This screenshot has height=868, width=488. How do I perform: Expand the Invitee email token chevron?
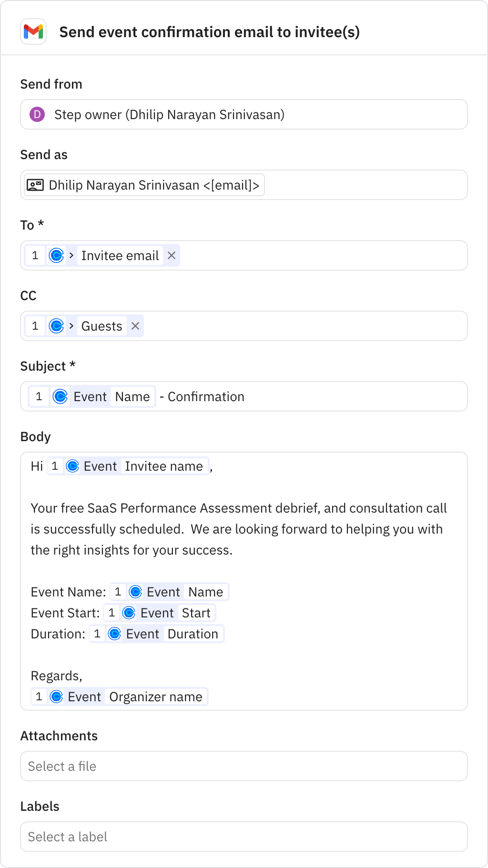pyautogui.click(x=71, y=255)
